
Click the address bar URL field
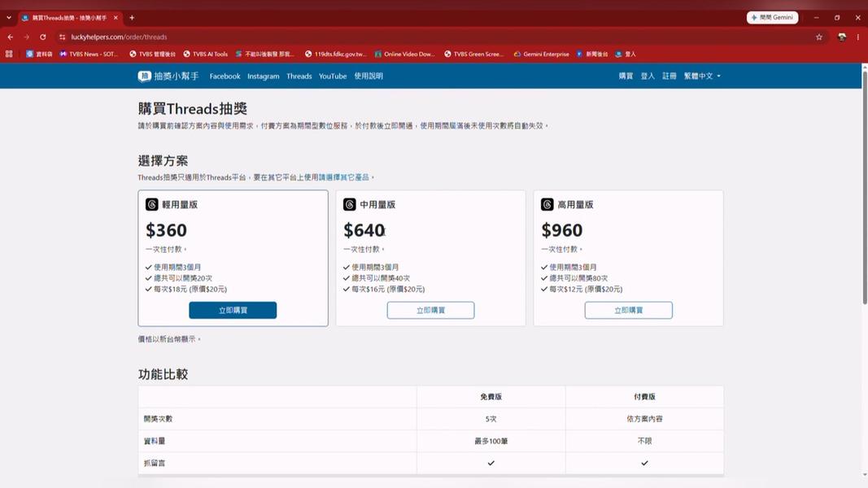432,37
